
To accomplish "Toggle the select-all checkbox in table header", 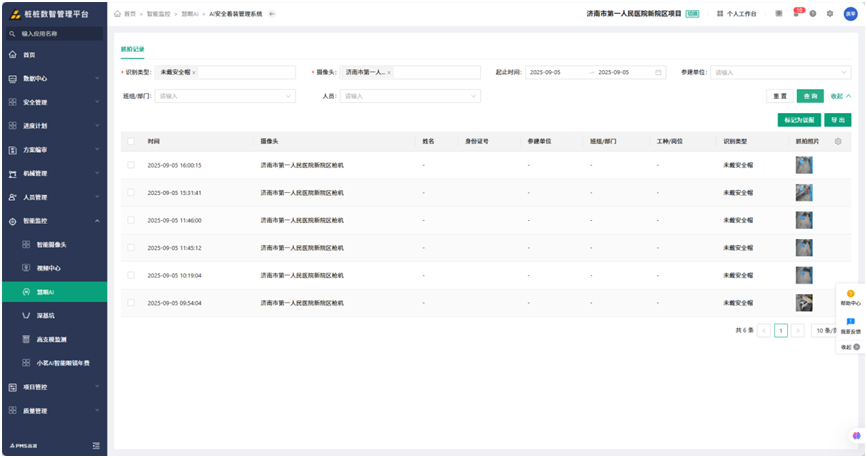I will [130, 141].
